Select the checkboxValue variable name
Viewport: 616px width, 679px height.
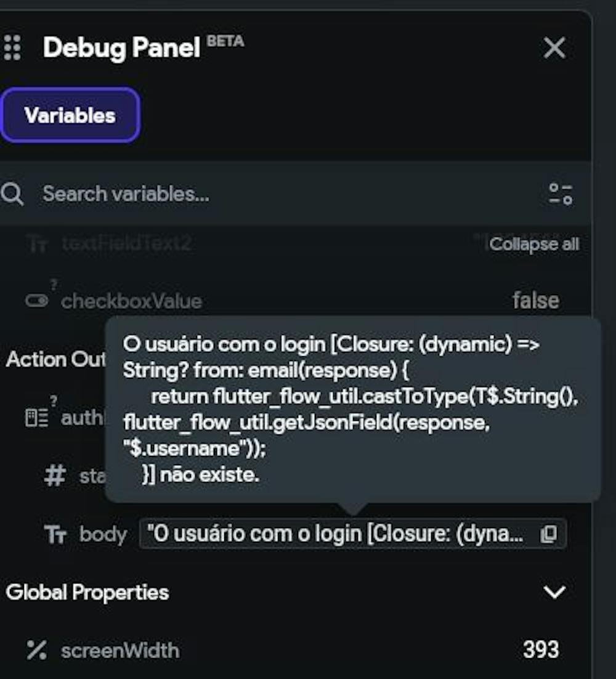pyautogui.click(x=131, y=301)
